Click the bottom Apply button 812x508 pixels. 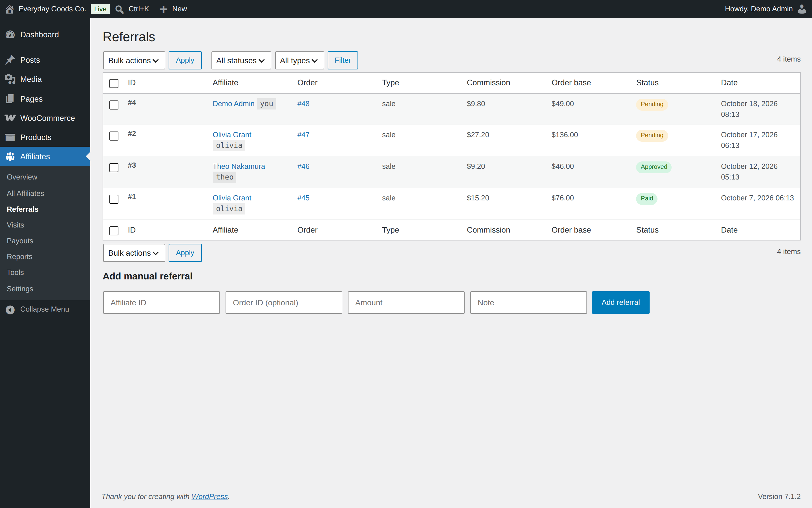pyautogui.click(x=185, y=253)
